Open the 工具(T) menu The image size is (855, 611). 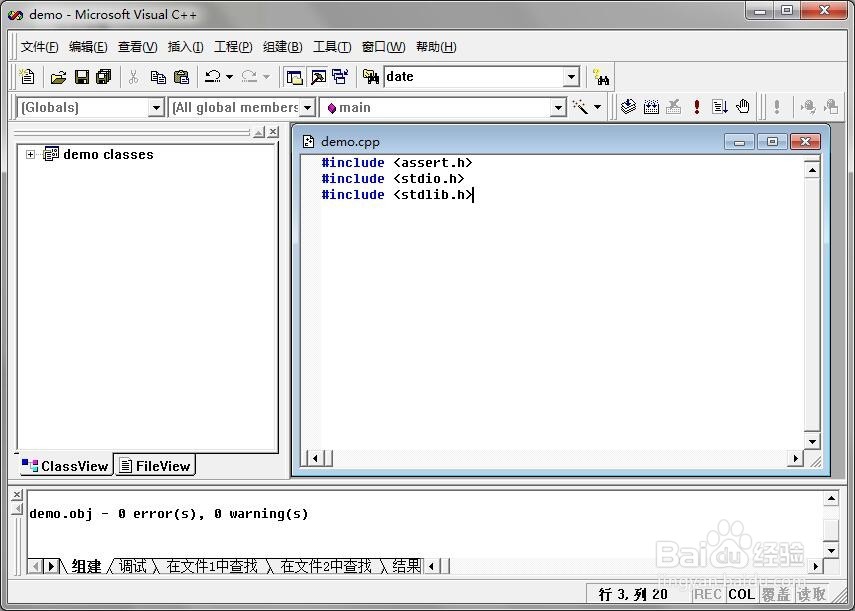coord(332,47)
